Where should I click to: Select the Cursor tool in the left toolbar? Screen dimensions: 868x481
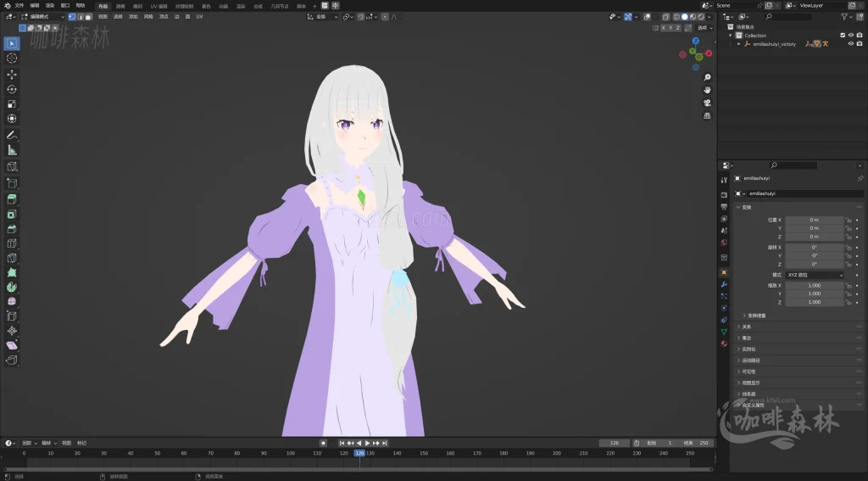click(x=12, y=59)
